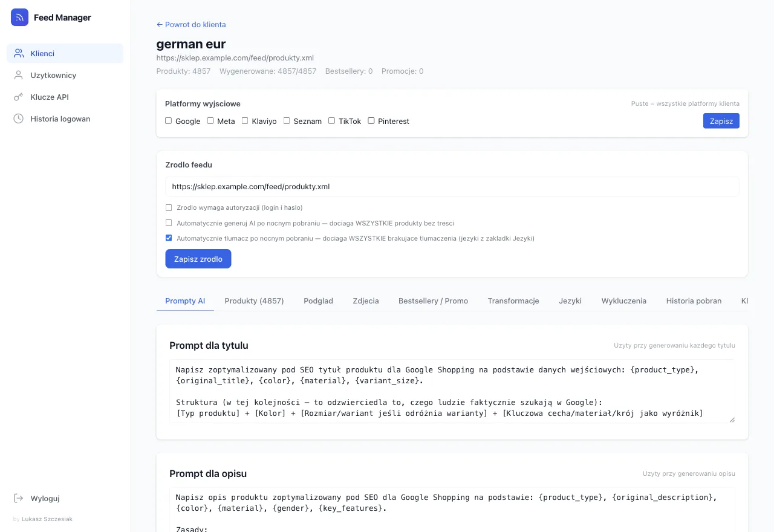Click the Wyloguj logout arrow icon
The height and width of the screenshot is (532, 774).
tap(19, 498)
